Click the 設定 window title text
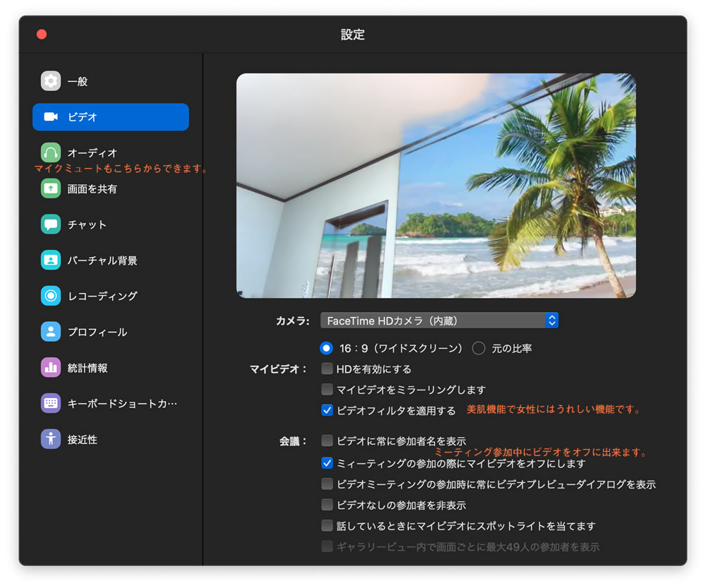Screen dimensions: 706x588 tap(352, 34)
